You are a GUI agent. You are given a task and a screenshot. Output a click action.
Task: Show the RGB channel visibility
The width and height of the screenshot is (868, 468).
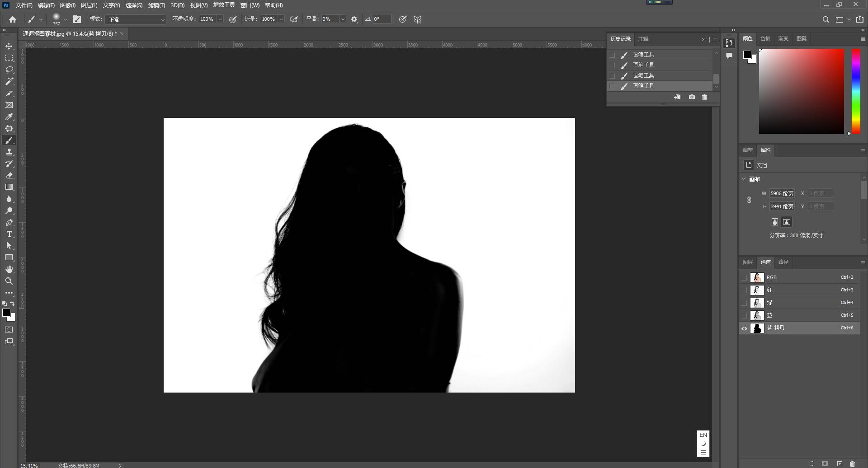pyautogui.click(x=744, y=277)
